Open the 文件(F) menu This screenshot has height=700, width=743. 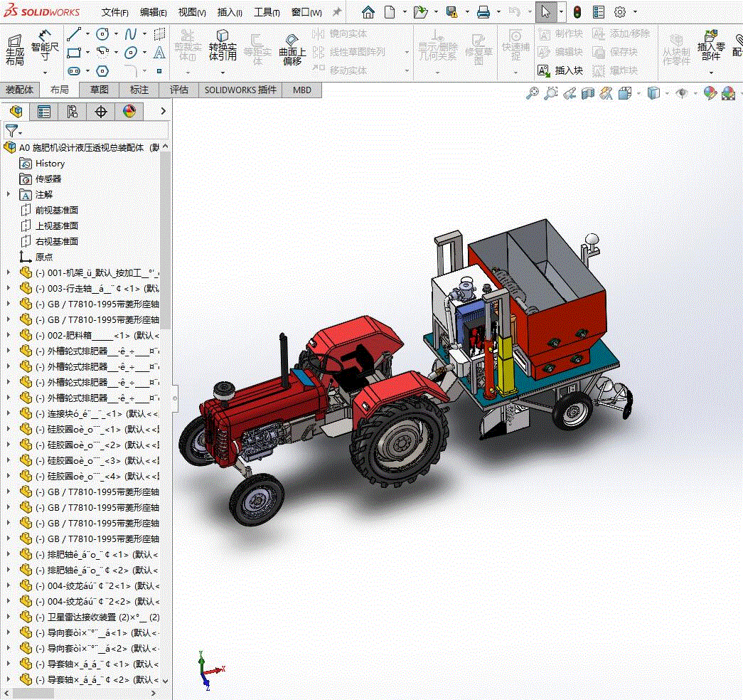click(x=114, y=12)
